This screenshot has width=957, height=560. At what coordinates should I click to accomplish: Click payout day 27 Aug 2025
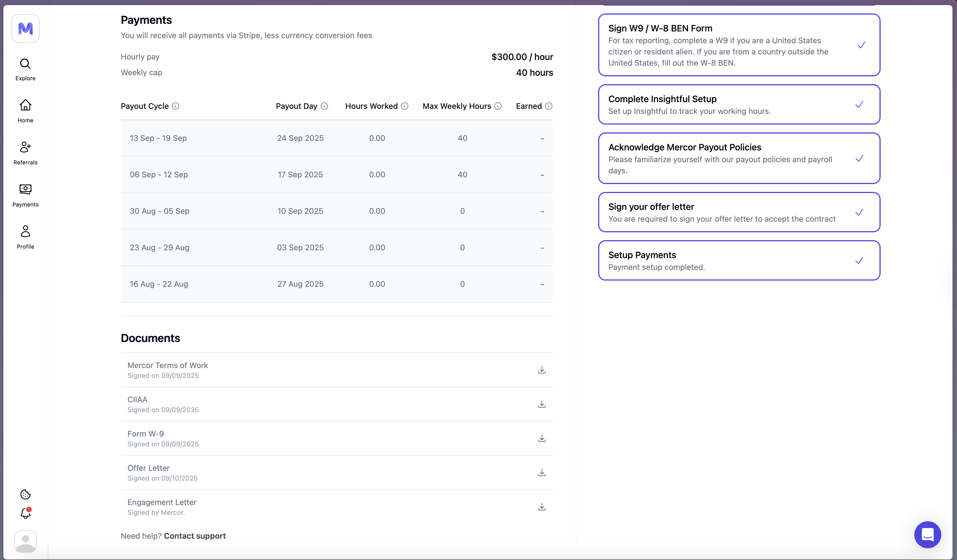300,284
